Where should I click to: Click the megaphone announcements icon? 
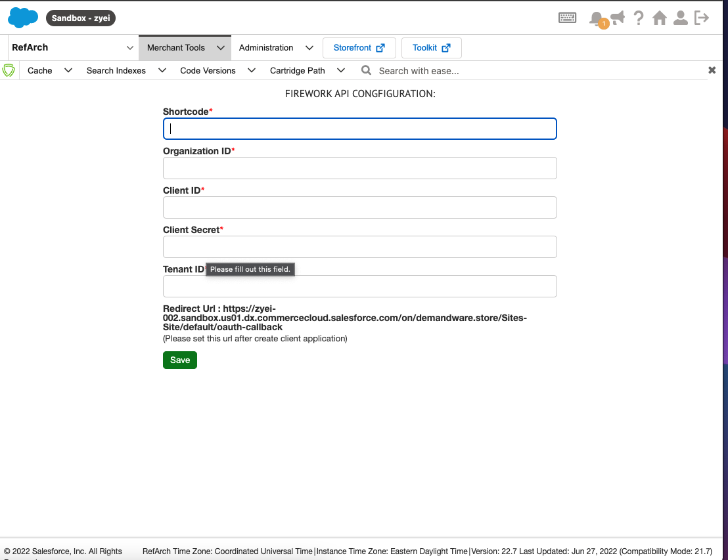tap(618, 17)
